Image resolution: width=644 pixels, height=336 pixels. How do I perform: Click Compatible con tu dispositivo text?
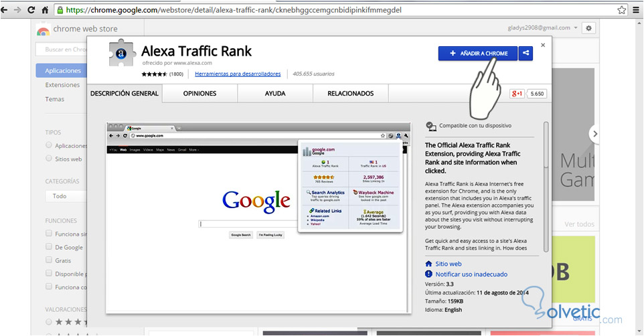(x=475, y=126)
